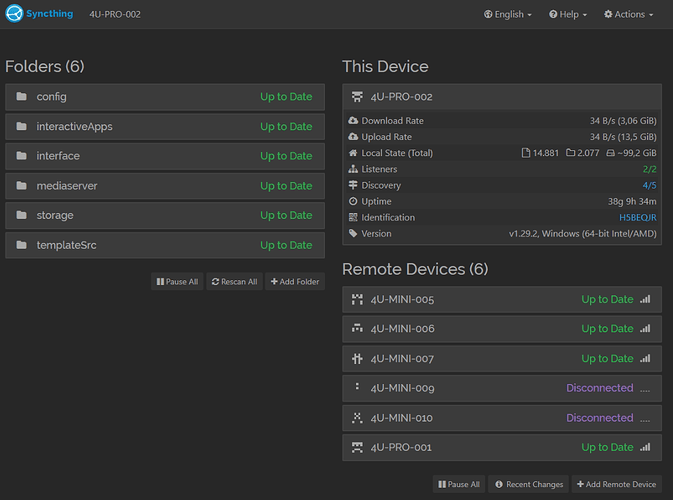Viewport: 673px width, 500px height.
Task: Open the Help menu
Action: [568, 14]
